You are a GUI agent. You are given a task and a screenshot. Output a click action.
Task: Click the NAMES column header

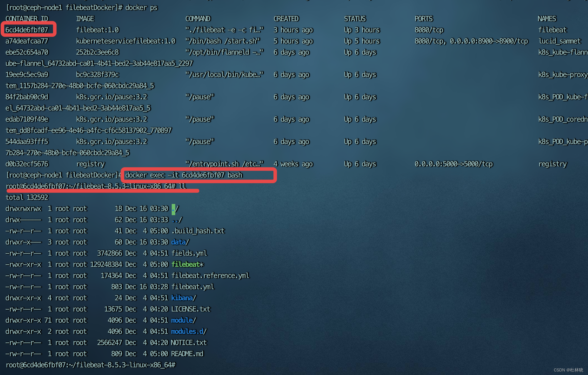pyautogui.click(x=547, y=19)
